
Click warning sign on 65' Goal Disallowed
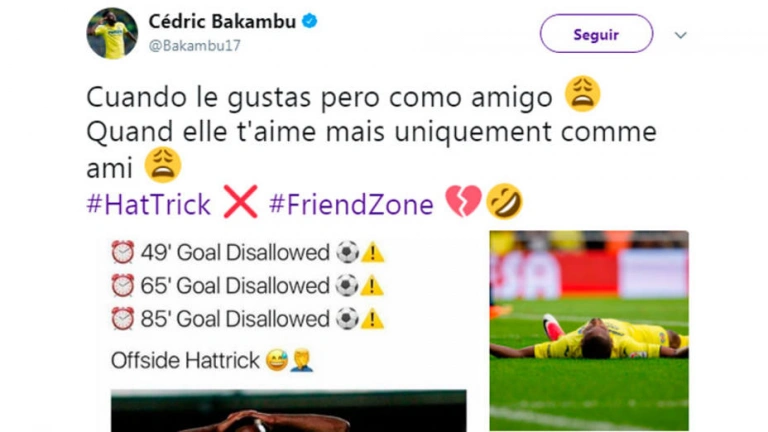372,286
